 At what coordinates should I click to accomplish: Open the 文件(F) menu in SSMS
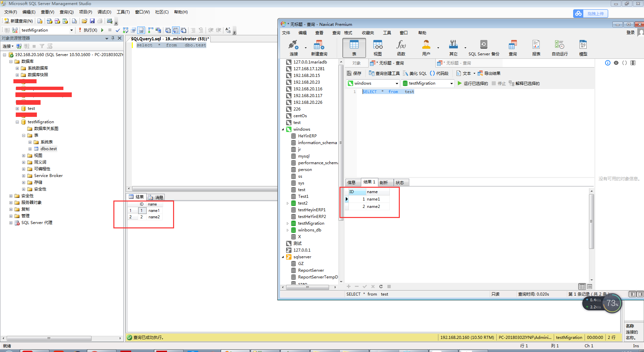[10, 12]
